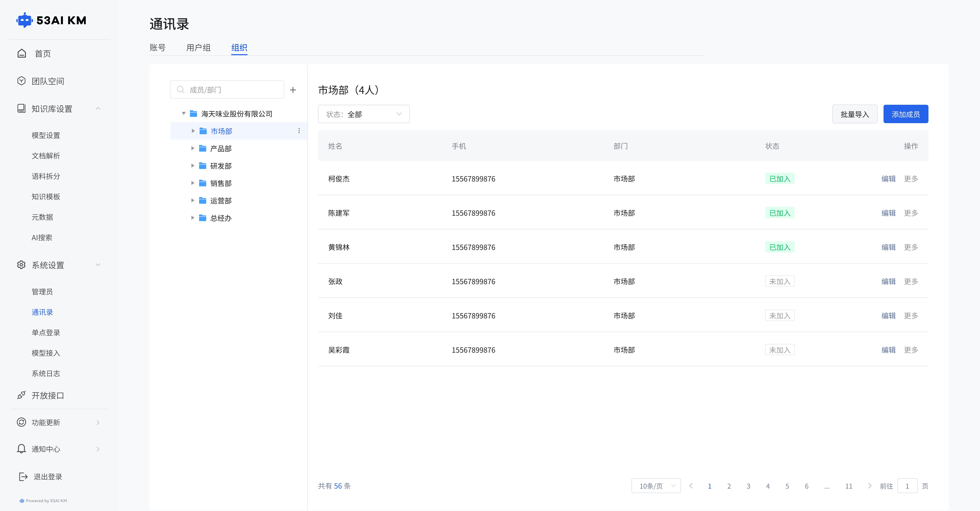
Task: Click the home icon in sidebar
Action: (x=22, y=53)
